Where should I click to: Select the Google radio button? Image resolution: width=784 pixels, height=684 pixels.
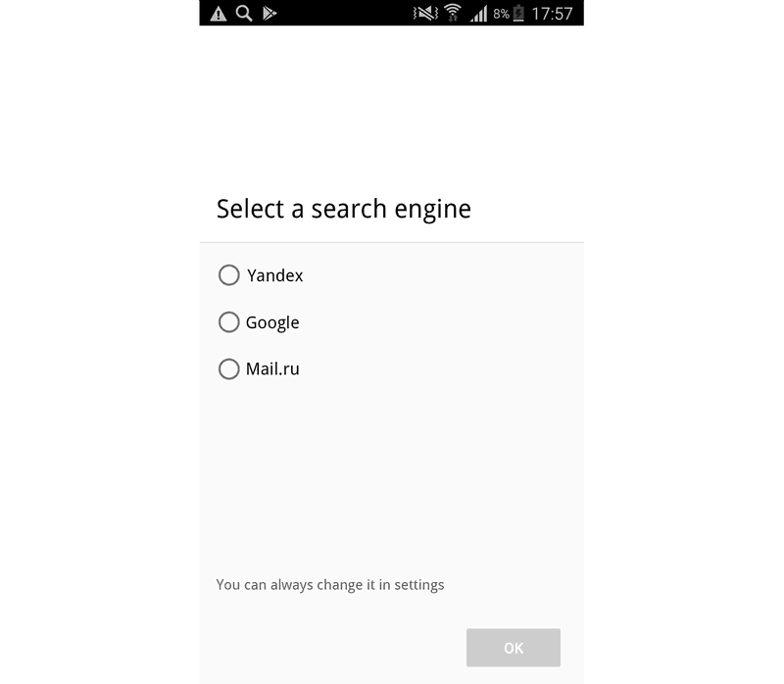[x=229, y=322]
